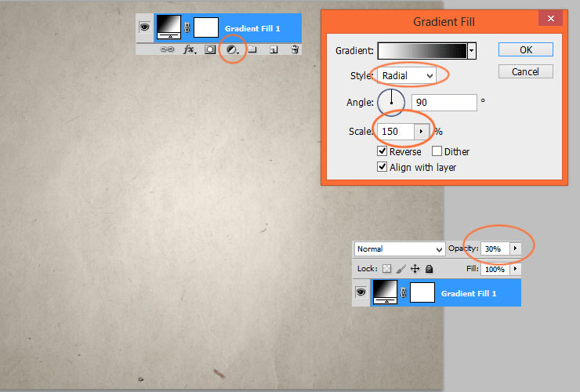This screenshot has width=580, height=392.
Task: Click the link layers chain icon
Action: coord(167,49)
